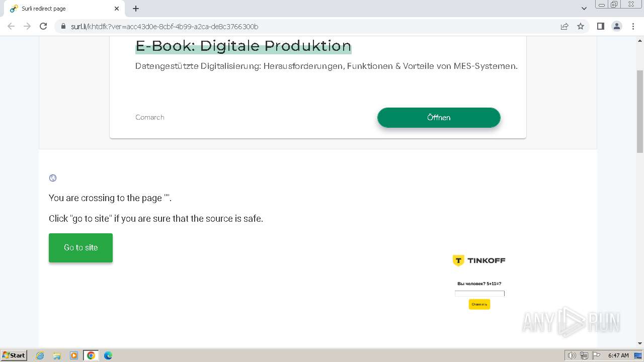Share this page using the share icon
Image resolution: width=644 pixels, height=362 pixels.
coord(565,26)
